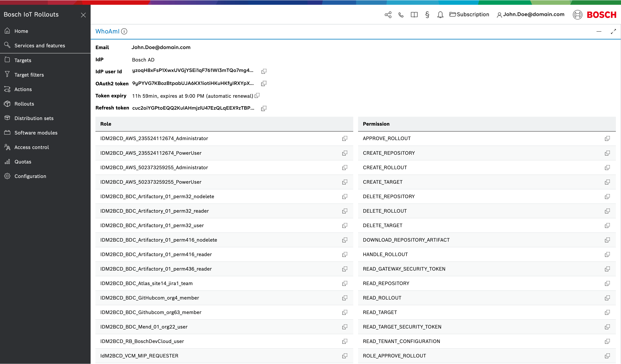Viewport: 621px width, 364px height.
Task: Collapse the WhoAmI panel with minimize dash
Action: 599,32
